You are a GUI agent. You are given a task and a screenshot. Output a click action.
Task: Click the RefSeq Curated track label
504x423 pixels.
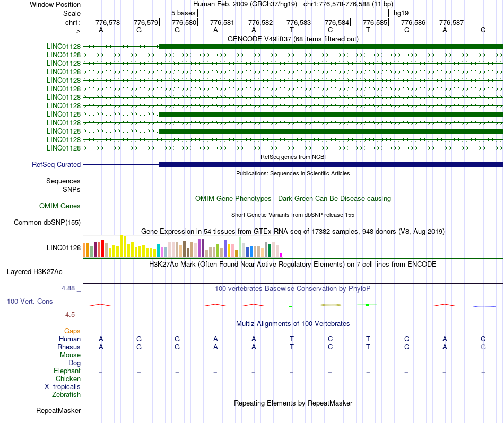[x=56, y=164]
